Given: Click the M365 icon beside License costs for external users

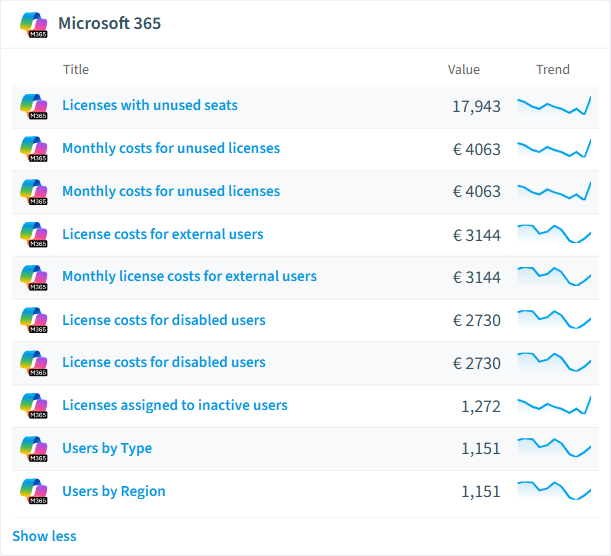Looking at the screenshot, I should 34,235.
